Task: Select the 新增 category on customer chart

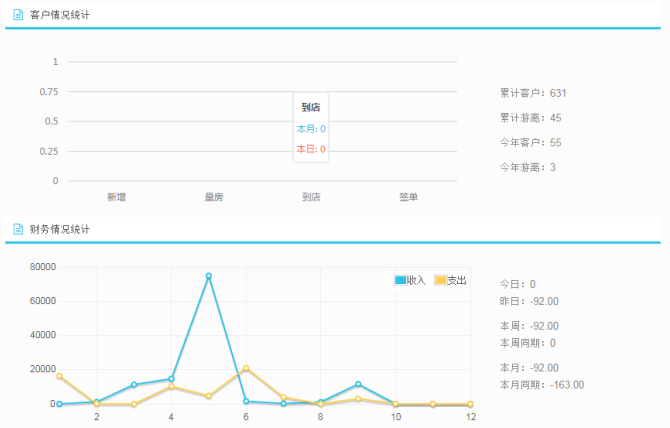Action: click(x=116, y=197)
